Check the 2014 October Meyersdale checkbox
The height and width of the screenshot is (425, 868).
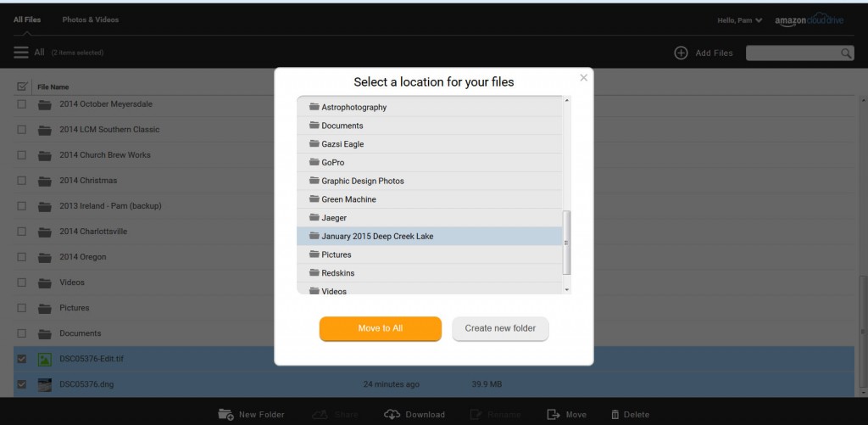(x=21, y=104)
